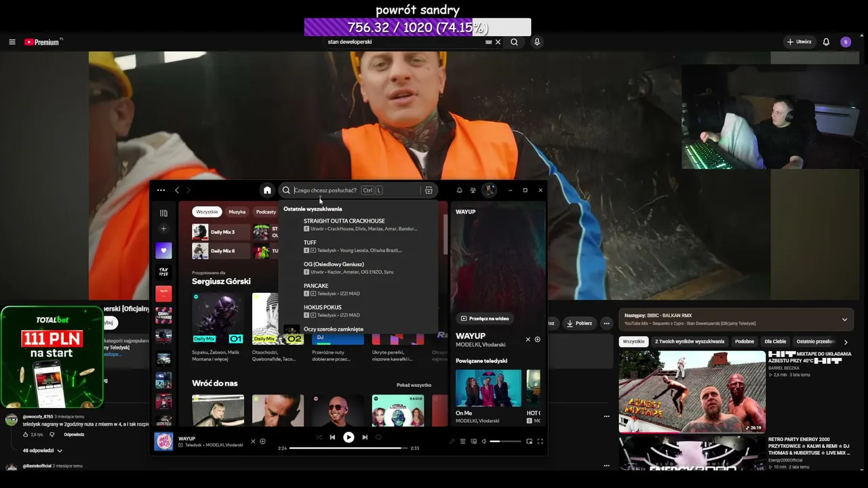Open Spotify notifications bell
This screenshot has height=488, width=868.
point(459,190)
